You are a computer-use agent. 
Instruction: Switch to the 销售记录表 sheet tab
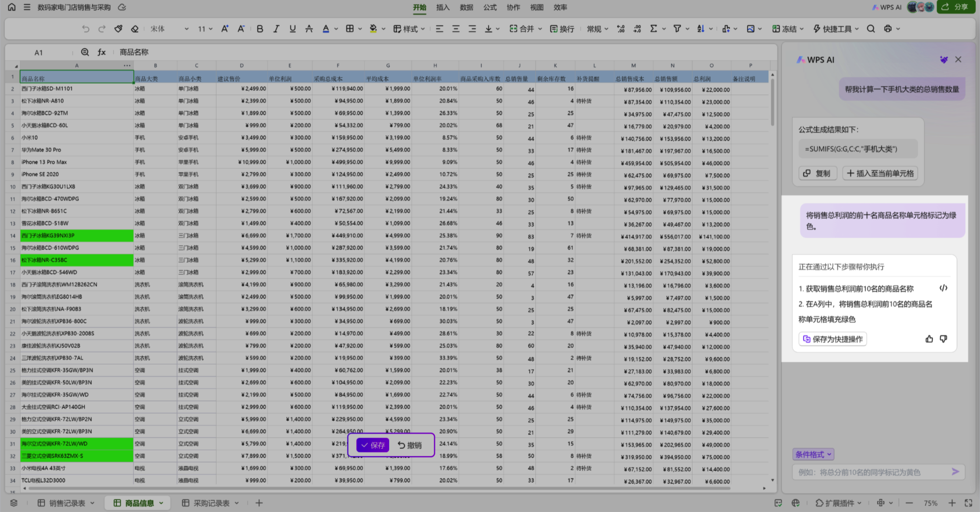(x=67, y=503)
